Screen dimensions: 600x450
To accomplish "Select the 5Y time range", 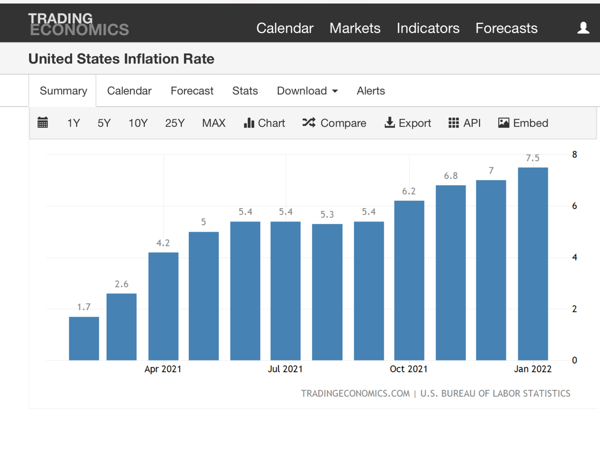I will point(104,123).
